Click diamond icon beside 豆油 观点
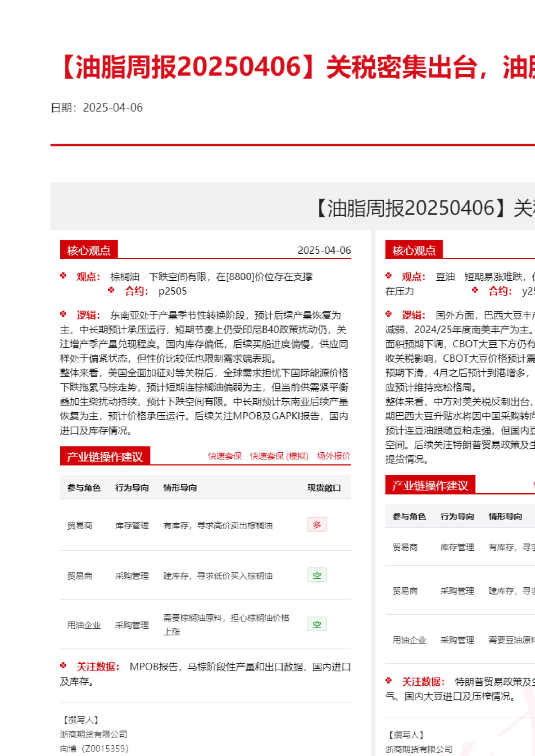This screenshot has width=535, height=756. point(389,276)
